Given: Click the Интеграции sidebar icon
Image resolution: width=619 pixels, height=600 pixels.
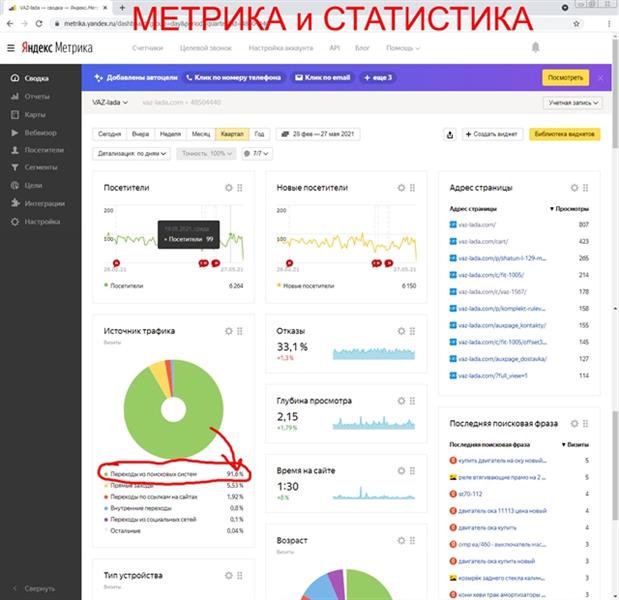Looking at the screenshot, I should click(15, 203).
